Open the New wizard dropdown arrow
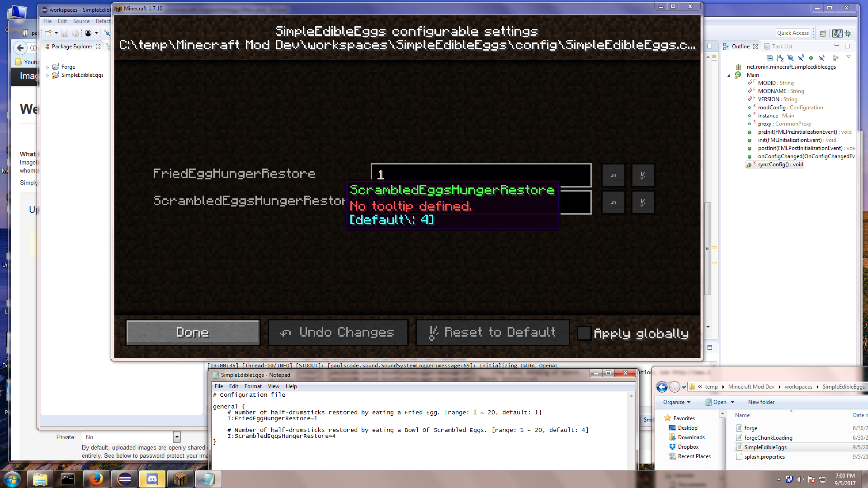 point(56,33)
